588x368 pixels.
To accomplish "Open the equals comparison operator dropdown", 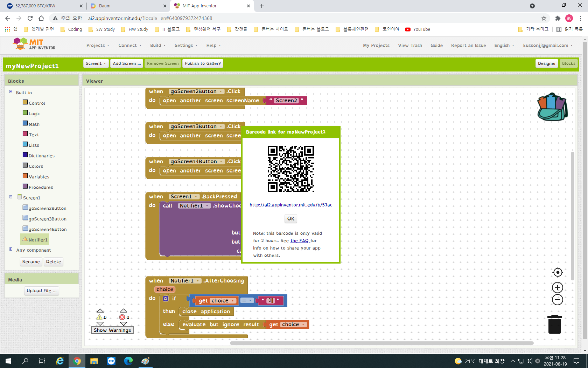I will click(x=247, y=300).
